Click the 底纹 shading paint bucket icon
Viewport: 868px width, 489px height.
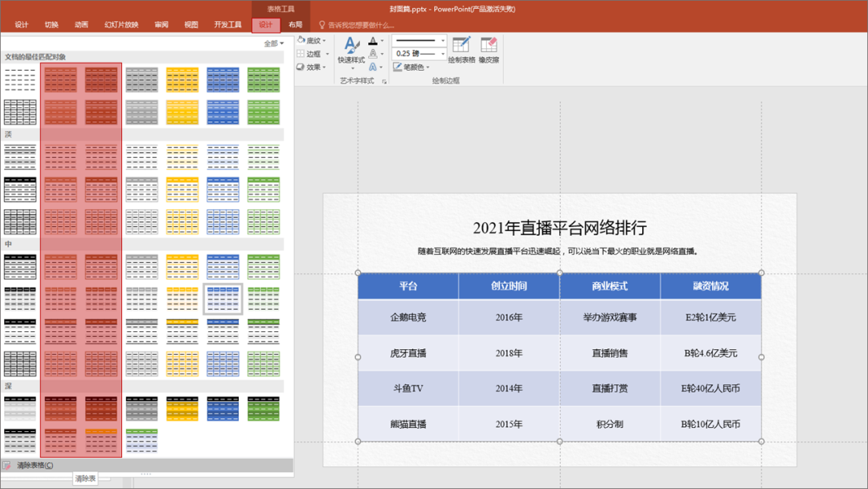point(301,40)
